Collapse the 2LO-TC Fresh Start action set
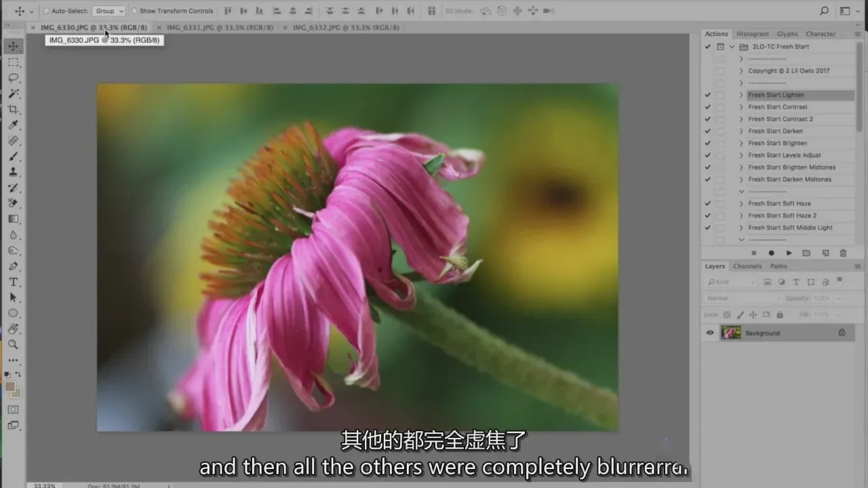This screenshot has height=488, width=868. click(732, 47)
